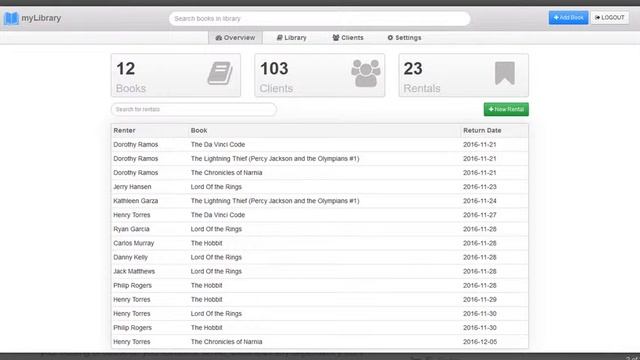
Task: Click the New Rental button
Action: pyautogui.click(x=506, y=109)
